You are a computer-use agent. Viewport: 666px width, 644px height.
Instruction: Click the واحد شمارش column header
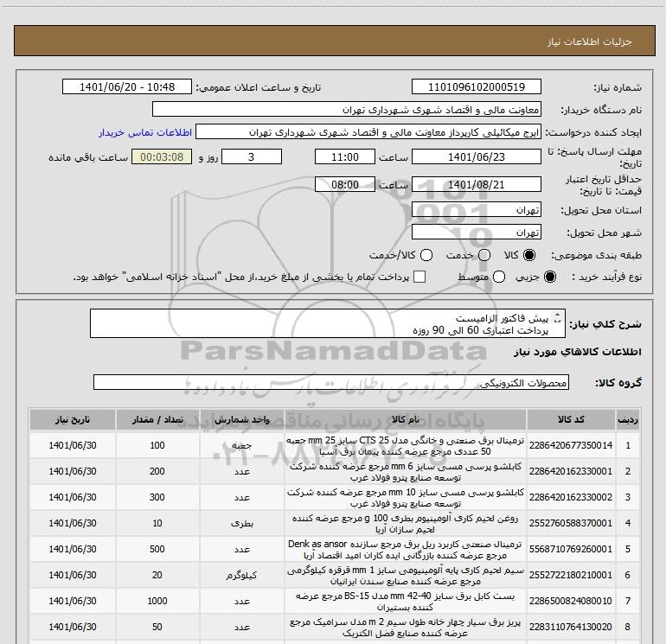pos(241,420)
